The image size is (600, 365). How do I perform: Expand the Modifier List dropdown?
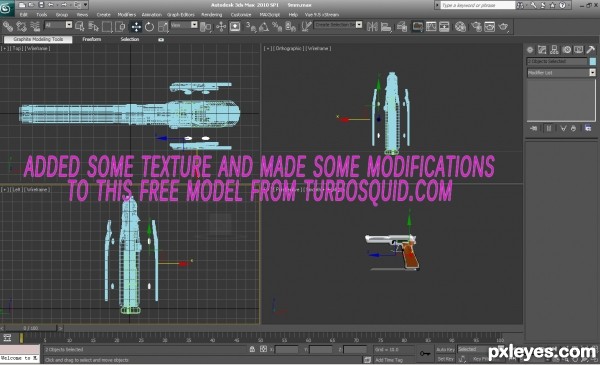click(561, 73)
